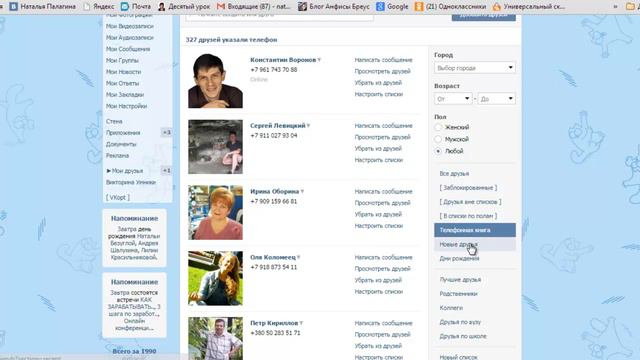Open the Викторина Умники app link
This screenshot has width=640, height=360.
point(131,182)
